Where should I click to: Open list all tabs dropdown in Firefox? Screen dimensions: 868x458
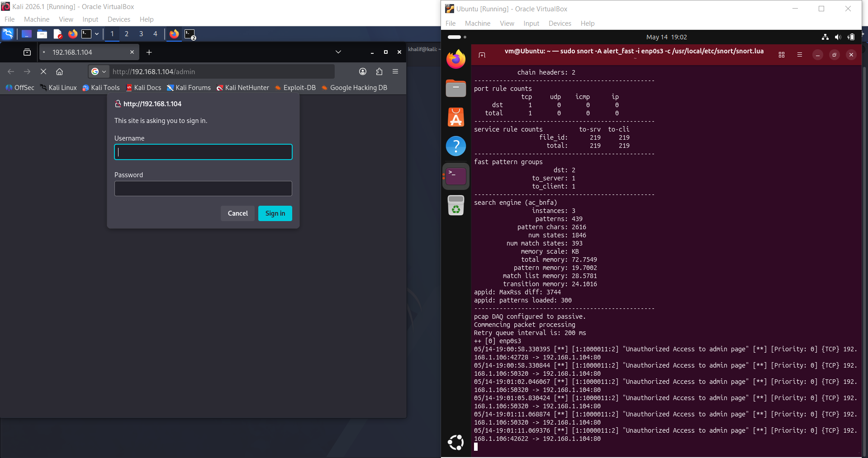coord(338,52)
